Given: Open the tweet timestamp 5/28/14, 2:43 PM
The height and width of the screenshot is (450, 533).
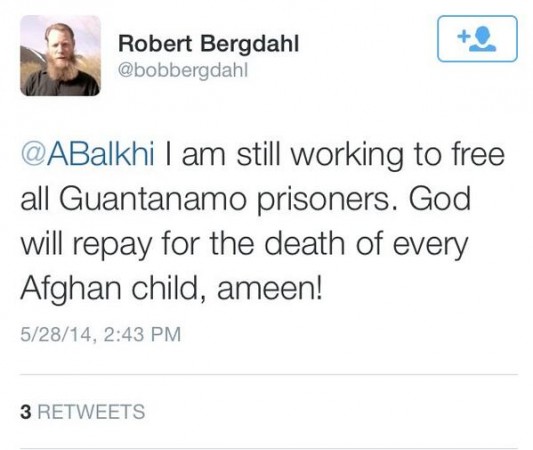Looking at the screenshot, I should click(x=101, y=334).
